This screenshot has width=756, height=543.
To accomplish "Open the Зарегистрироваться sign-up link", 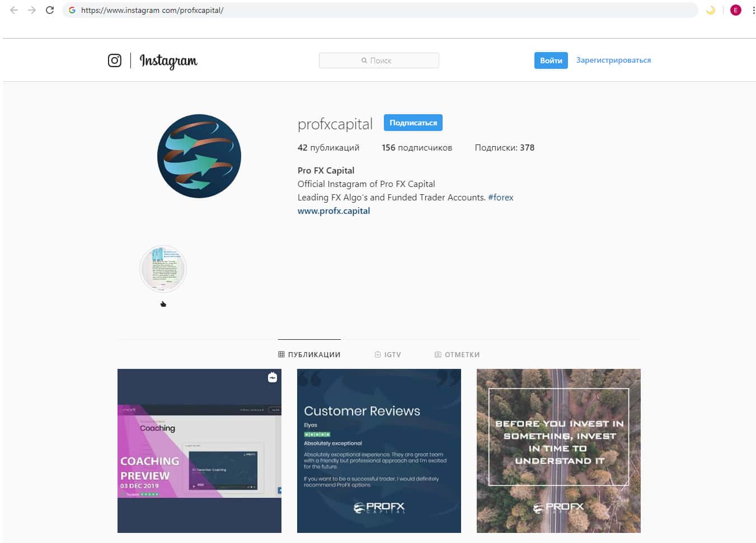I will tap(613, 60).
